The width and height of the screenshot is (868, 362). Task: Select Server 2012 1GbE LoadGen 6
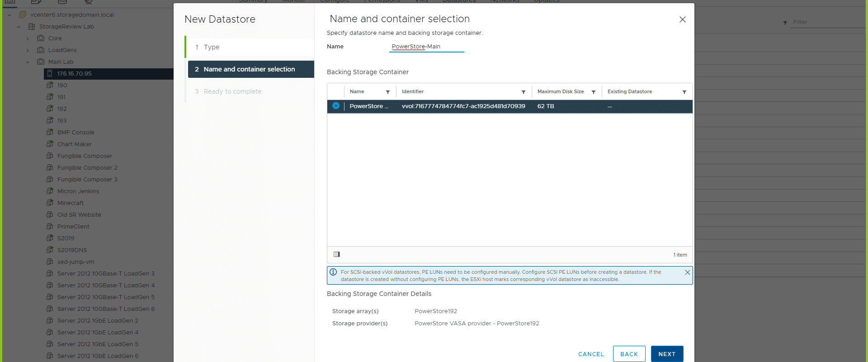point(98,356)
